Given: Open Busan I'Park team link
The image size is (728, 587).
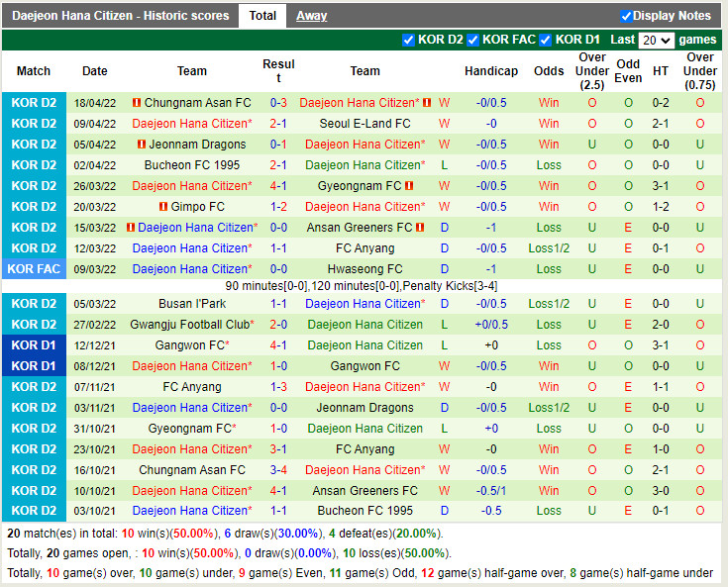Looking at the screenshot, I should tap(192, 304).
